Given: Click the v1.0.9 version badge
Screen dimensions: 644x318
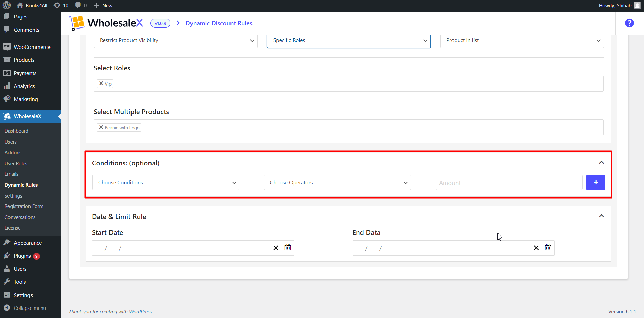Looking at the screenshot, I should pyautogui.click(x=160, y=23).
